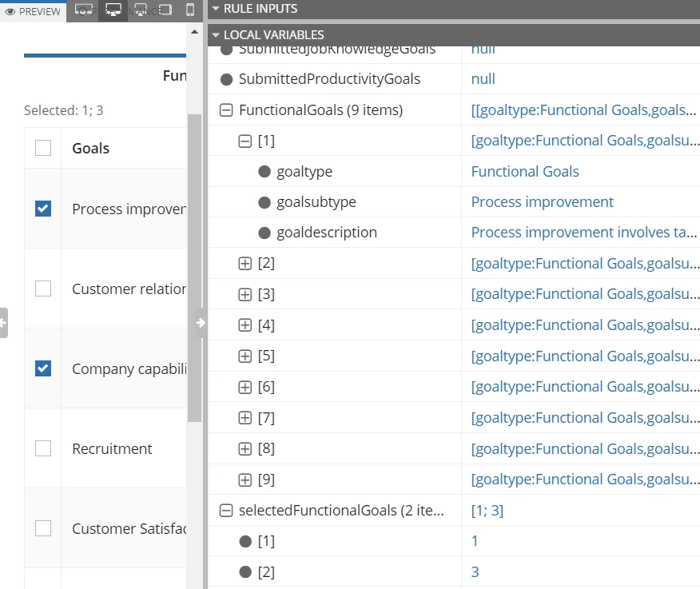Expand FunctionalGoals item [5]
The width and height of the screenshot is (700, 589).
[245, 356]
